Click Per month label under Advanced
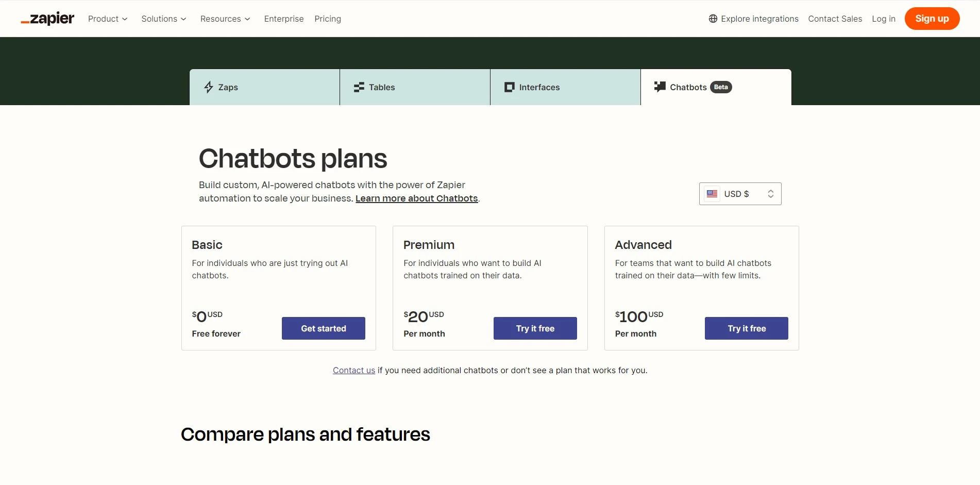Screen dimensions: 980x485 click(x=636, y=333)
